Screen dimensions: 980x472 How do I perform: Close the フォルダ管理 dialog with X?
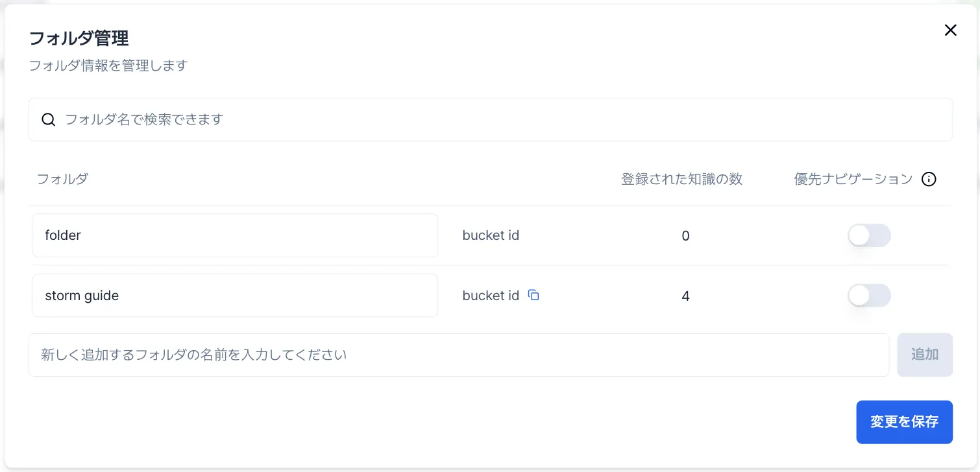click(x=950, y=30)
